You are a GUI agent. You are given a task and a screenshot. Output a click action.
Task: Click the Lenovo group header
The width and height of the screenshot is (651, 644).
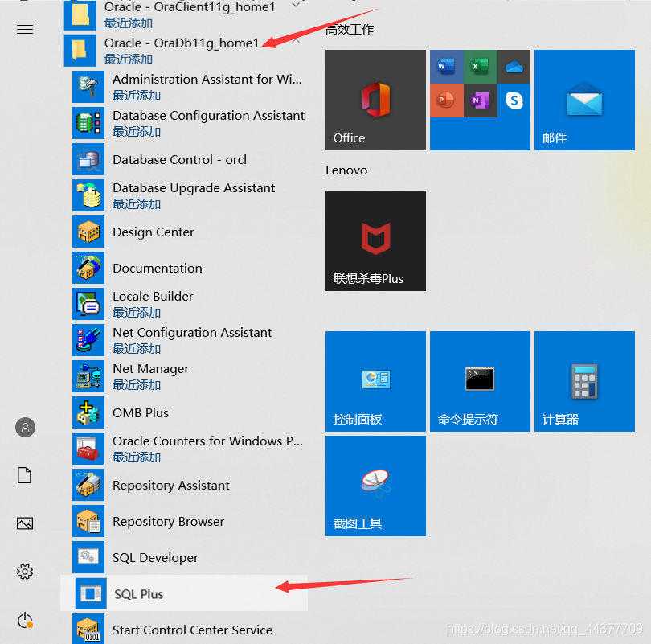(346, 170)
